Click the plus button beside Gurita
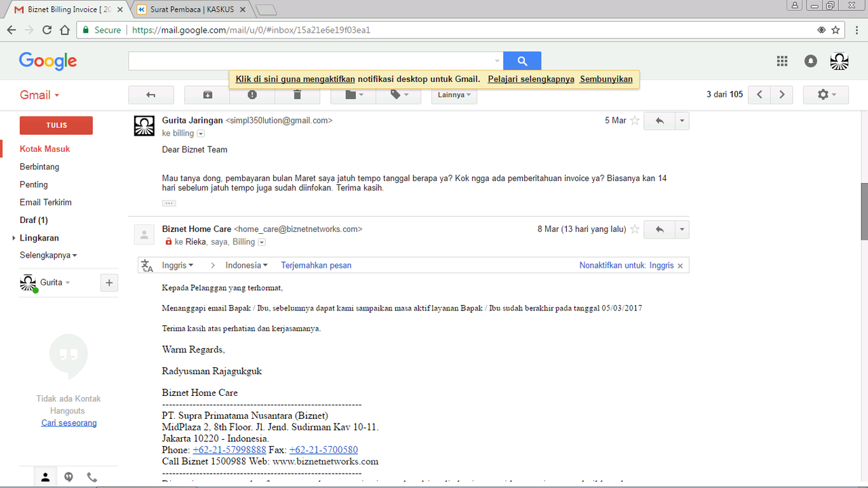Image resolution: width=868 pixels, height=488 pixels. tap(109, 283)
